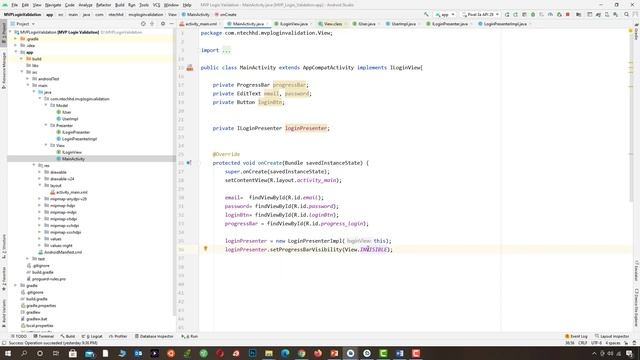Open Windows Start menu
The width and height of the screenshot is (640, 360).
click(x=7, y=353)
